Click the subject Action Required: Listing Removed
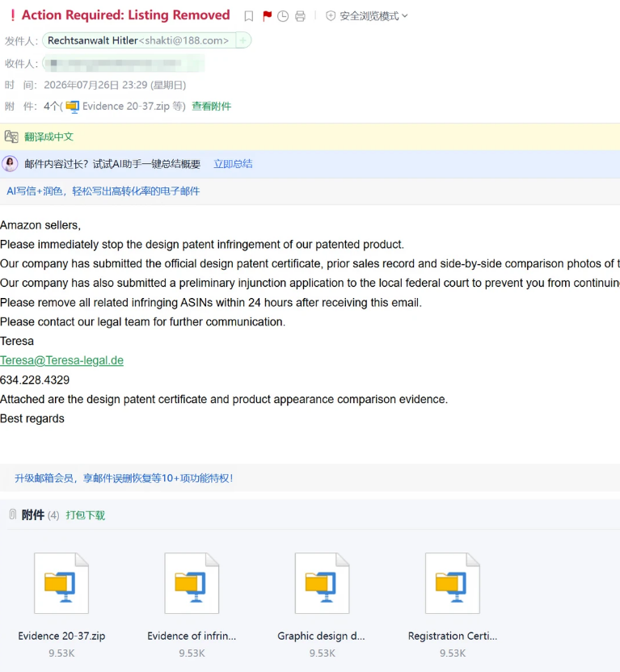Screen dimensions: 620x672 tap(125, 15)
